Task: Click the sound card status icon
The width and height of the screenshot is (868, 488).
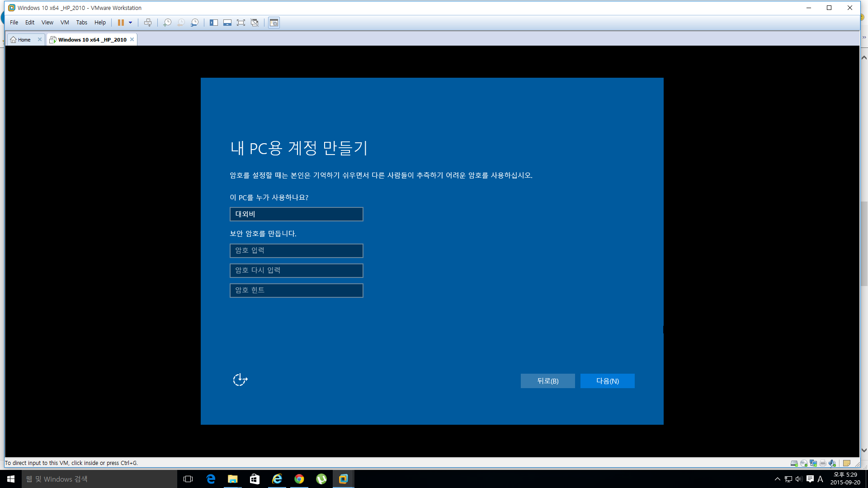Action: point(832,463)
